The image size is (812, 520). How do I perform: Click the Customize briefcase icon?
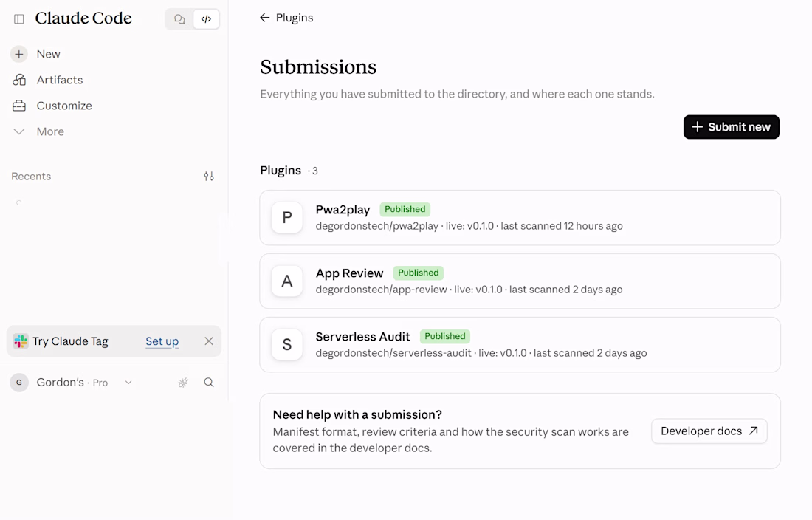(x=19, y=106)
